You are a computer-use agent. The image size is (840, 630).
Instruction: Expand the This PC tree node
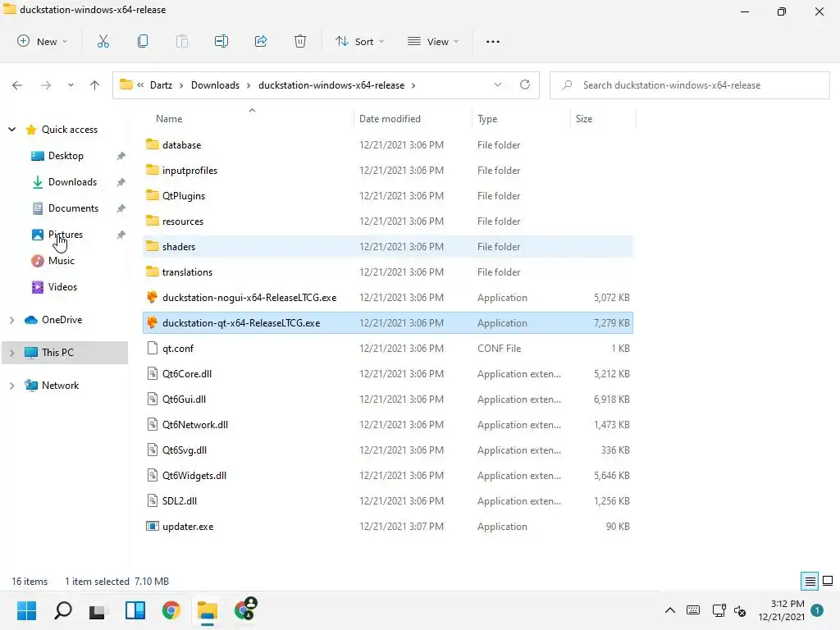tap(11, 353)
